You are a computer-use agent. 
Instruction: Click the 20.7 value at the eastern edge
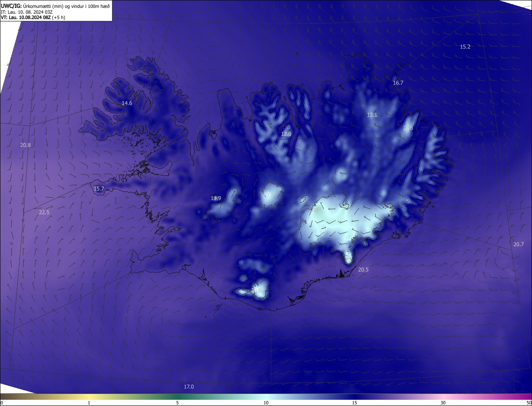point(519,245)
